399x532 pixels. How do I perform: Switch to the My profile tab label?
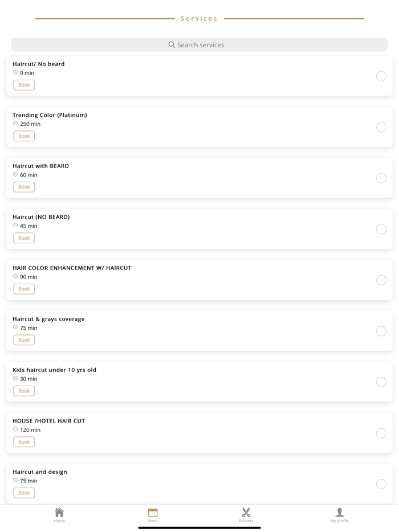click(x=340, y=521)
